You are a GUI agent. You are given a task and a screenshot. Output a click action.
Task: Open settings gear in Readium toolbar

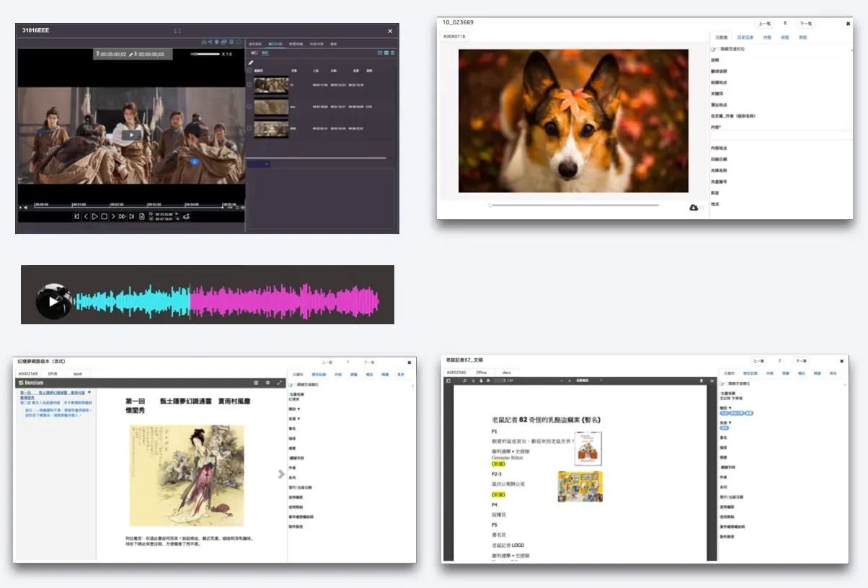click(x=267, y=383)
